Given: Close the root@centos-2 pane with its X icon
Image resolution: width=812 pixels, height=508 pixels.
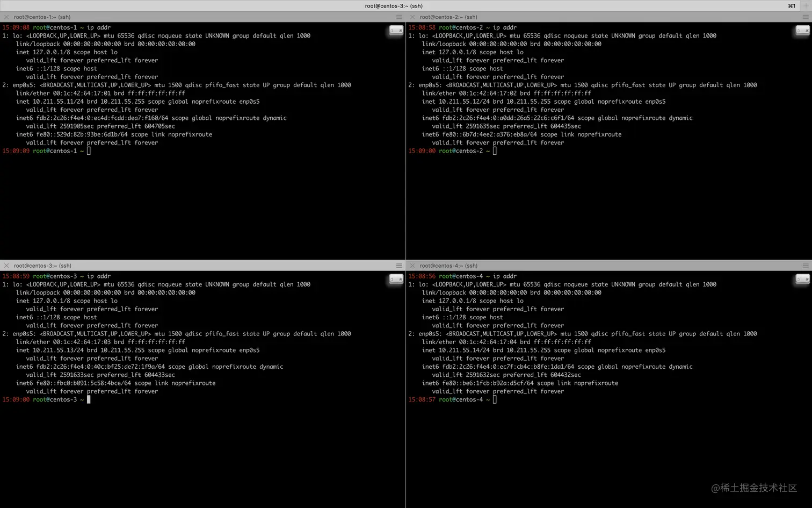Looking at the screenshot, I should coord(412,17).
